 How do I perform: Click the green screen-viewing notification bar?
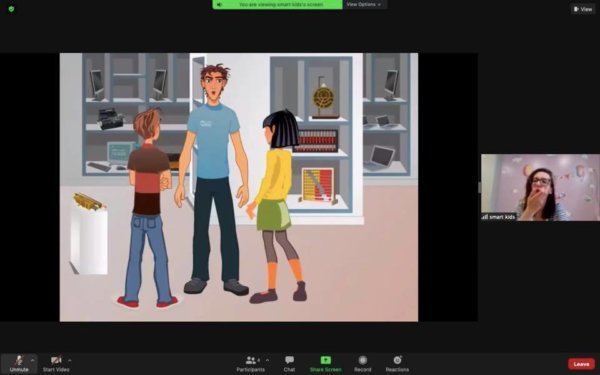point(277,5)
